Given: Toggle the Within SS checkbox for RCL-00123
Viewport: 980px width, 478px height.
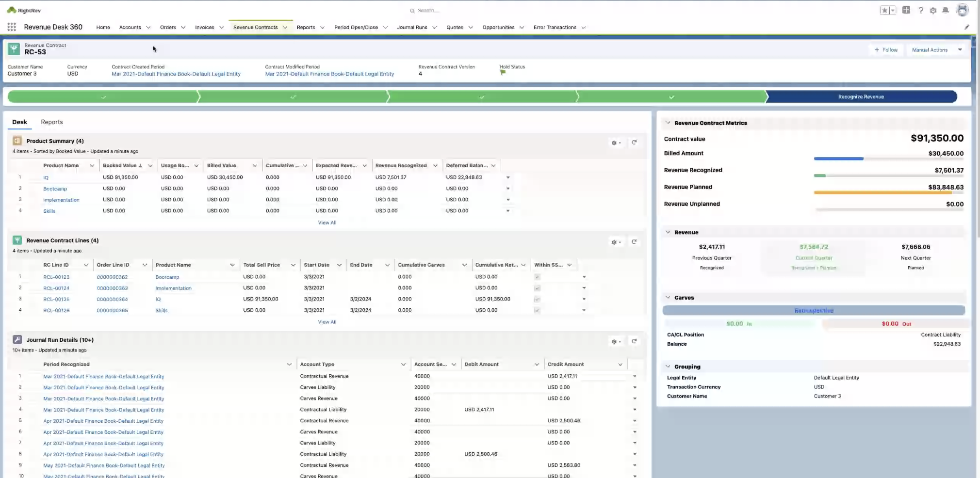Looking at the screenshot, I should 537,277.
